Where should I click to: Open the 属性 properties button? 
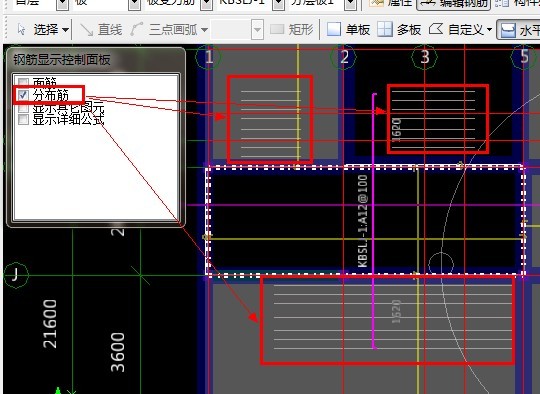390,3
